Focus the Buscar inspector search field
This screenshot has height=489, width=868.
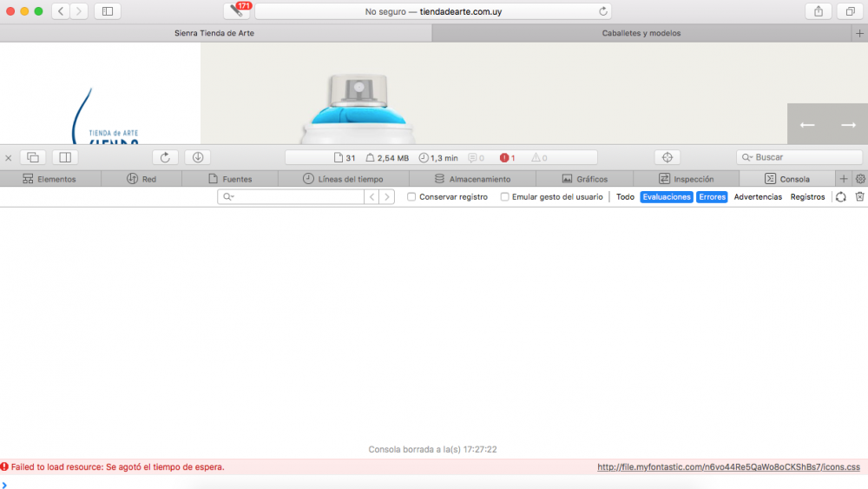tap(799, 157)
